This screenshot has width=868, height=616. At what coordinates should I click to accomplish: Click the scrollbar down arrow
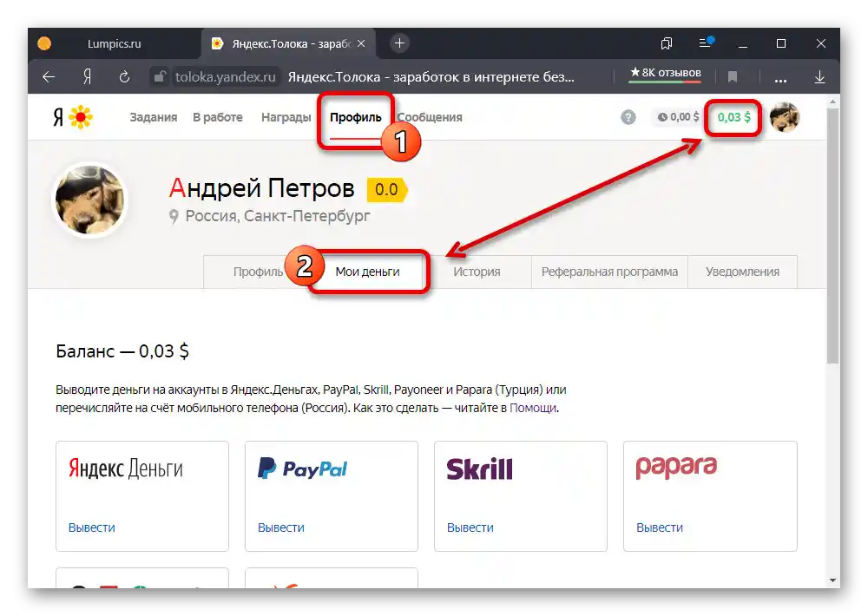pos(832,580)
